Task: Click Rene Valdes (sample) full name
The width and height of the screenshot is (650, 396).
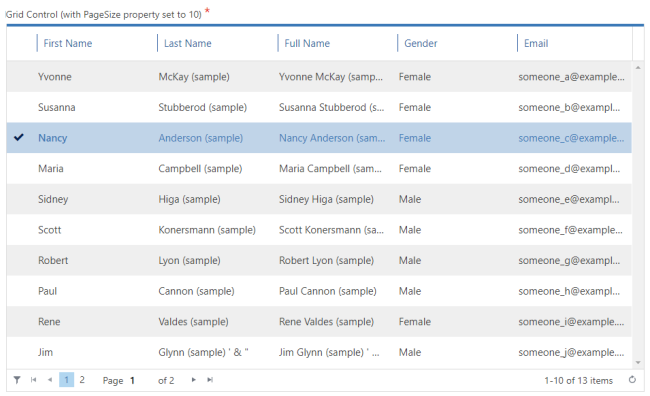Action: point(326,322)
